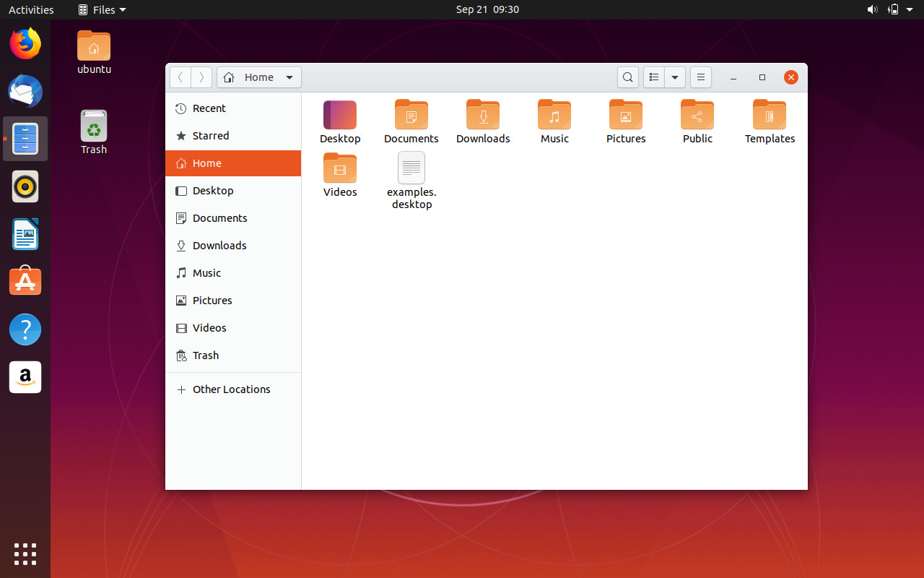Open the hamburger menu in Files
924x578 pixels.
(x=701, y=77)
